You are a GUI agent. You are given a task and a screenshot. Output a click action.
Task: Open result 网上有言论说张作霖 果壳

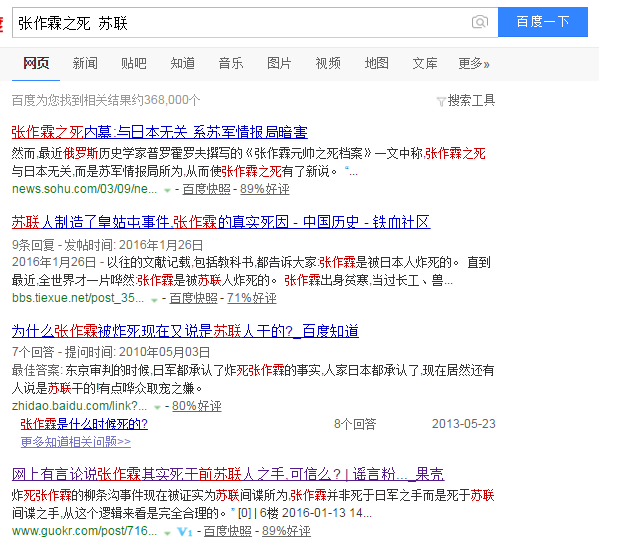point(228,474)
